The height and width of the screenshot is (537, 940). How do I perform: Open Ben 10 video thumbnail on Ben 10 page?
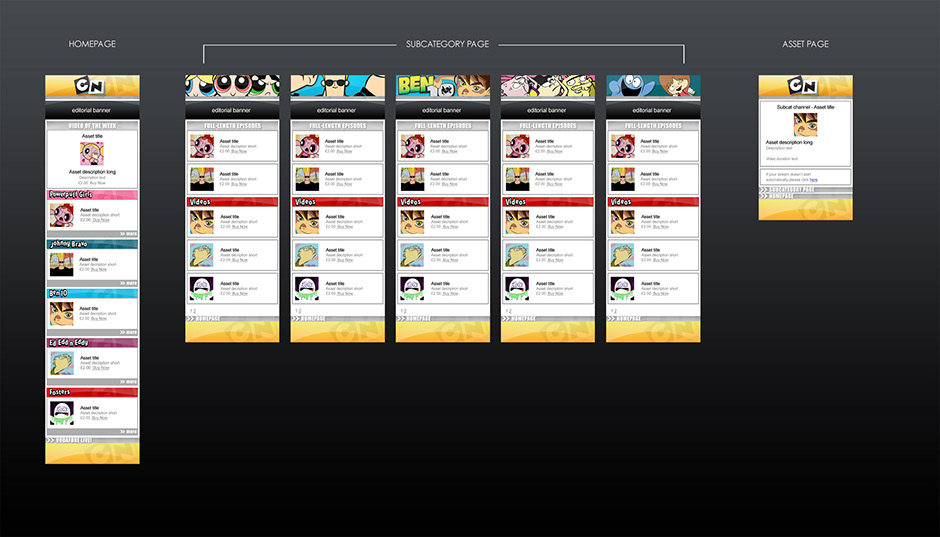pos(412,222)
